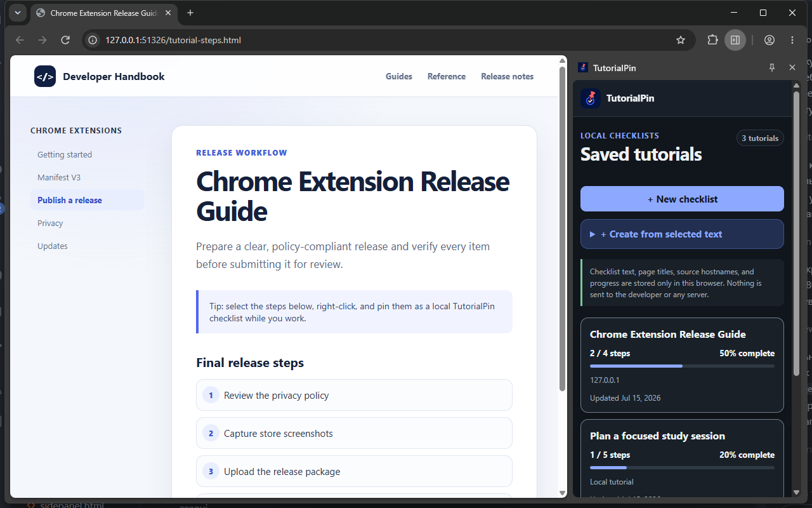Go back to previous page
The height and width of the screenshot is (508, 812).
tap(20, 40)
